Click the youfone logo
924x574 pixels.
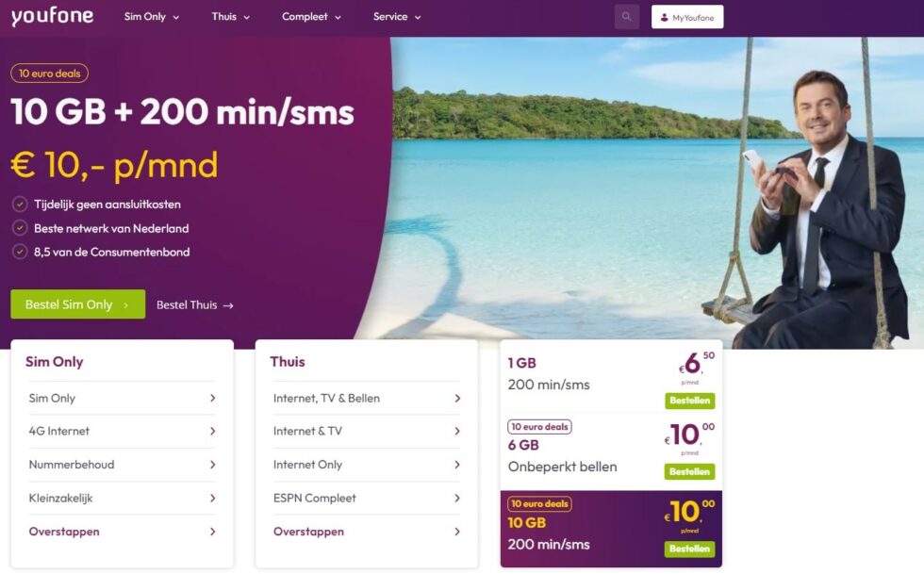pyautogui.click(x=52, y=17)
